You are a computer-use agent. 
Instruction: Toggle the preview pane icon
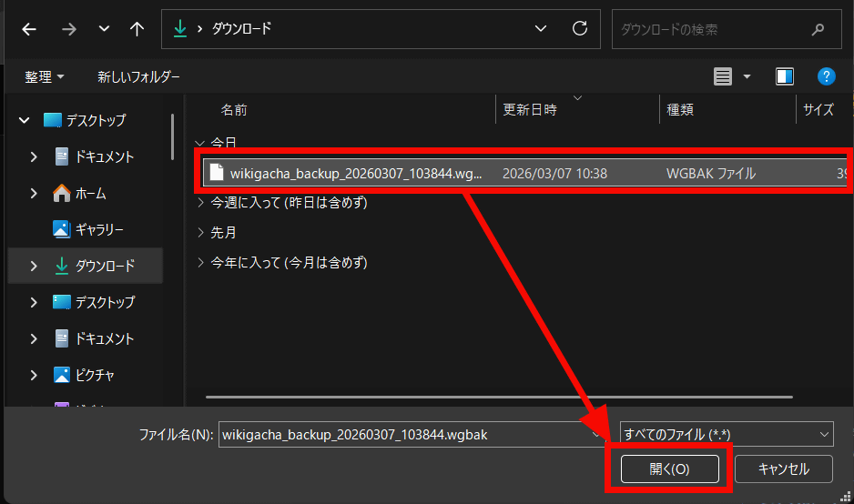(x=784, y=76)
